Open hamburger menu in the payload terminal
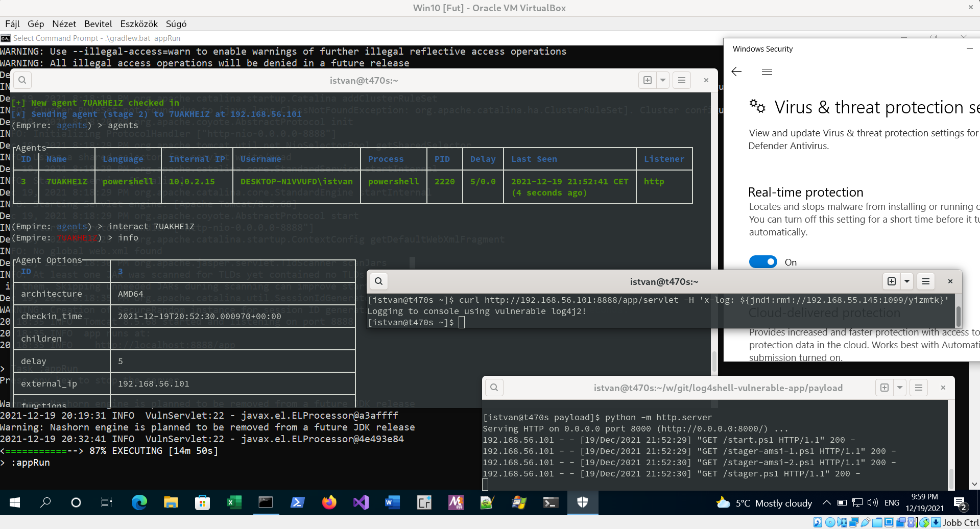Screen dimensions: 980x529 coord(919,388)
